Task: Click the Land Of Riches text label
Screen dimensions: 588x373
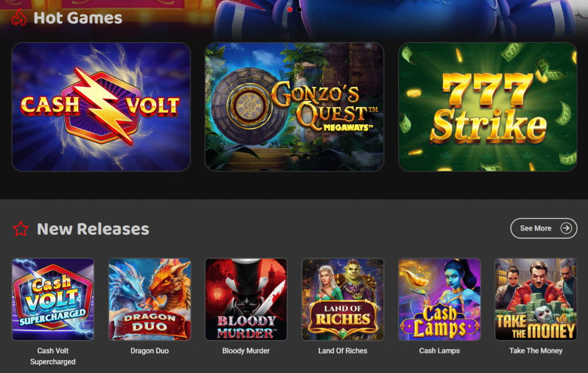Action: pyautogui.click(x=343, y=351)
